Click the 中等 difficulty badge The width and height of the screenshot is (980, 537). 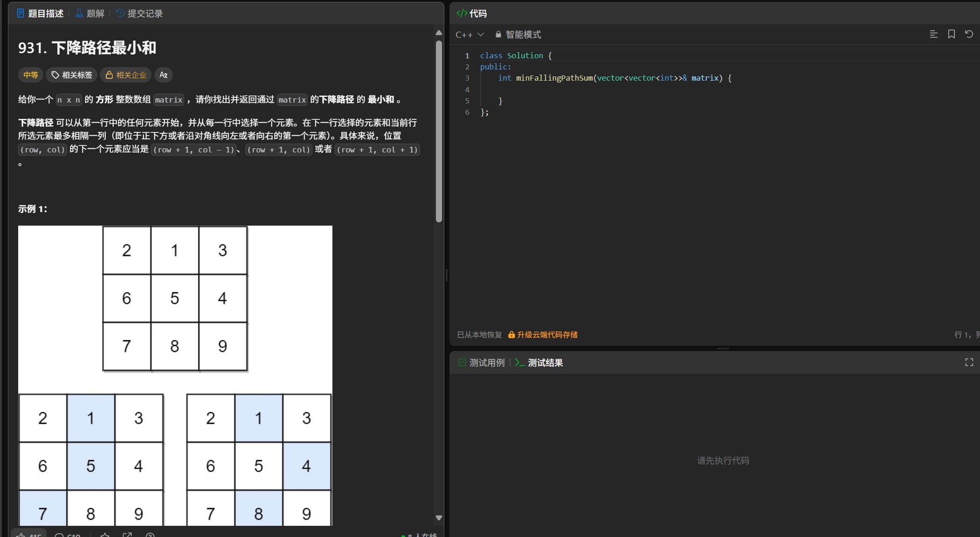click(x=31, y=75)
